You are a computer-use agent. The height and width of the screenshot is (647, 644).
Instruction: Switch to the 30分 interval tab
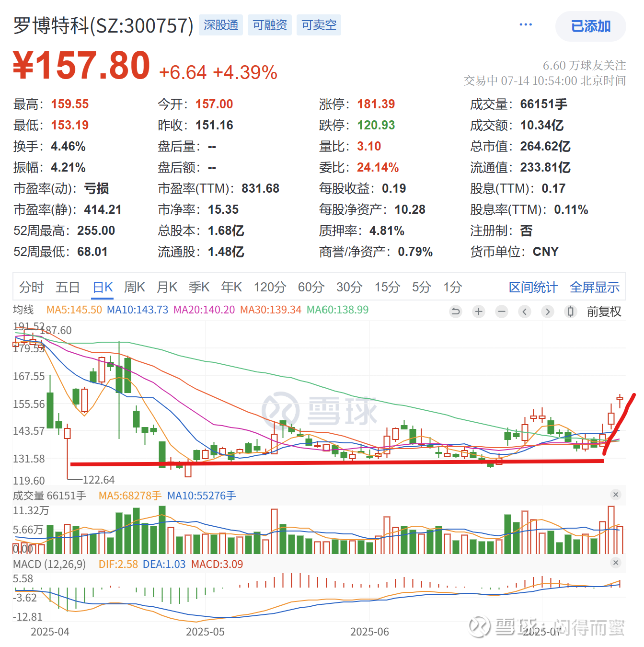click(349, 287)
